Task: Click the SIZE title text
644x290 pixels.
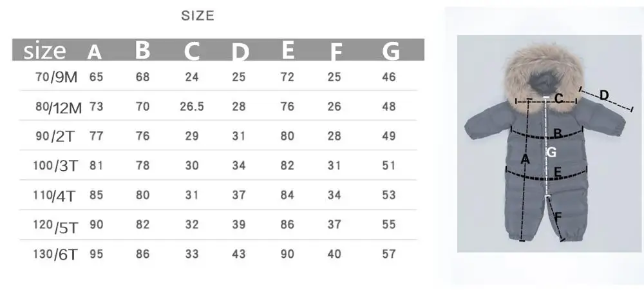Action: point(198,16)
